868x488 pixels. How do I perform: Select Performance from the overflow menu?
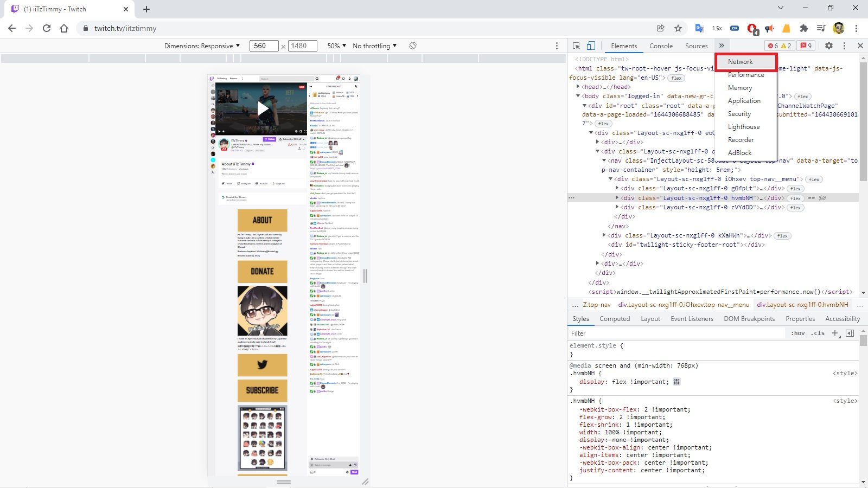(746, 75)
